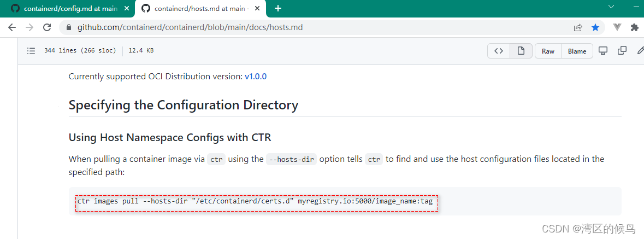Click the edit file pencil icon

click(640, 51)
